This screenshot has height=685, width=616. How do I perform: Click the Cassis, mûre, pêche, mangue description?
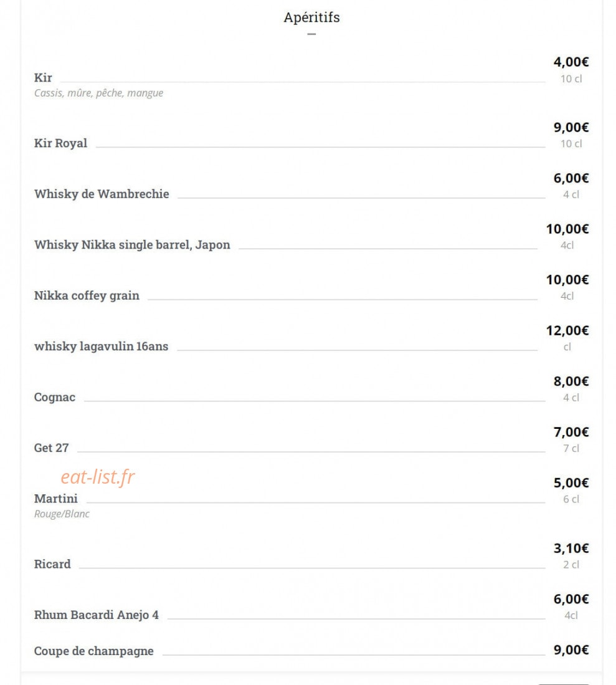point(98,93)
